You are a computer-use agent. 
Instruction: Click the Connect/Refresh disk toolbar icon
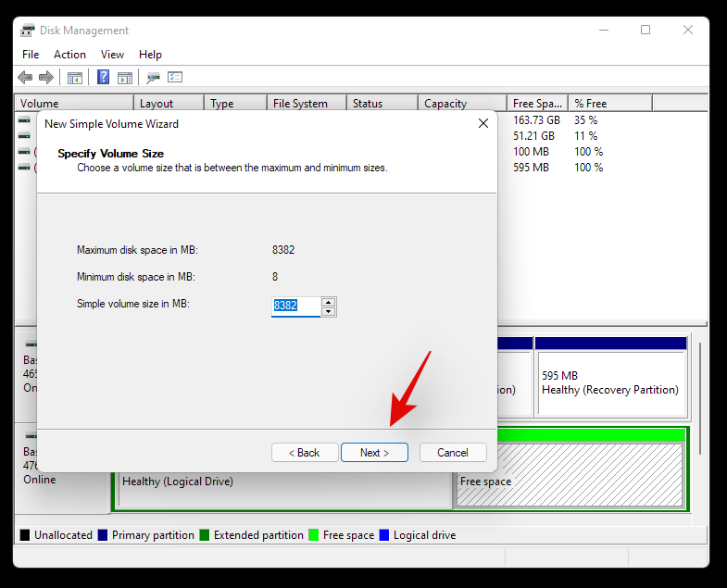154,78
